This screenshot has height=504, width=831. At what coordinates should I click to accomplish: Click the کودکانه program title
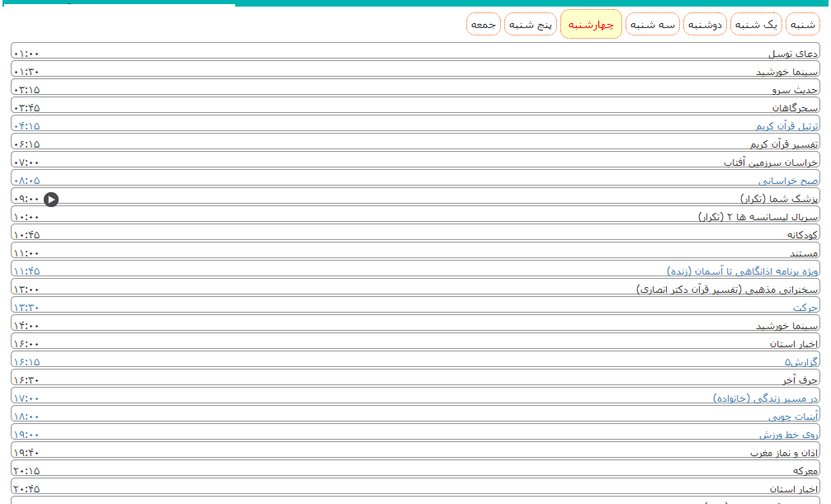pyautogui.click(x=802, y=235)
